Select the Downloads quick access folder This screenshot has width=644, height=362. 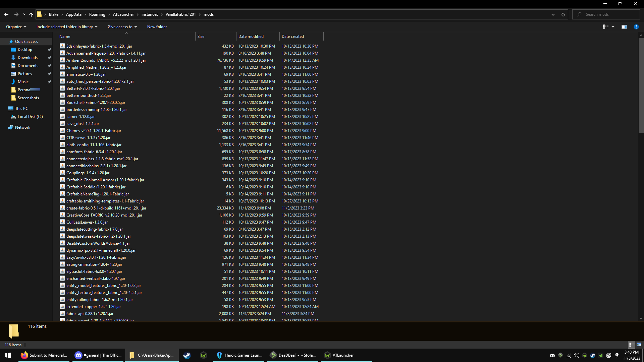click(28, 58)
